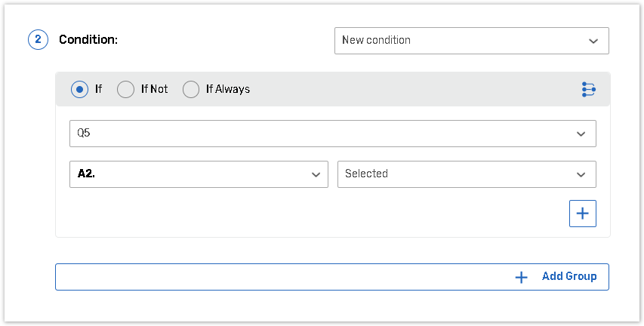Click the condition structure tree icon
The image size is (644, 326).
[588, 89]
